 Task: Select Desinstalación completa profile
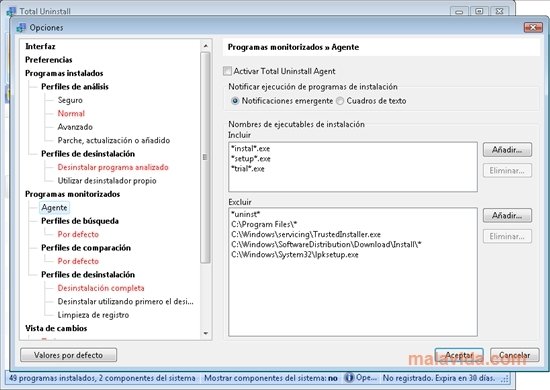pyautogui.click(x=101, y=288)
